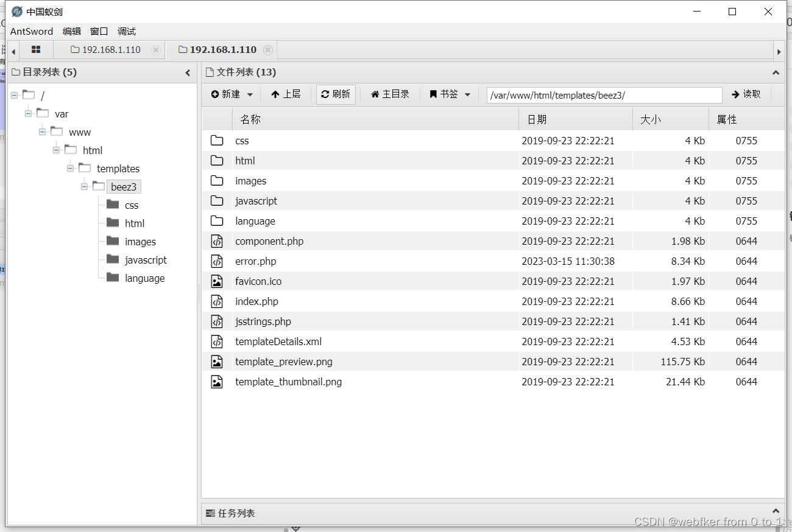
Task: Click error.php code file icon
Action: [217, 261]
